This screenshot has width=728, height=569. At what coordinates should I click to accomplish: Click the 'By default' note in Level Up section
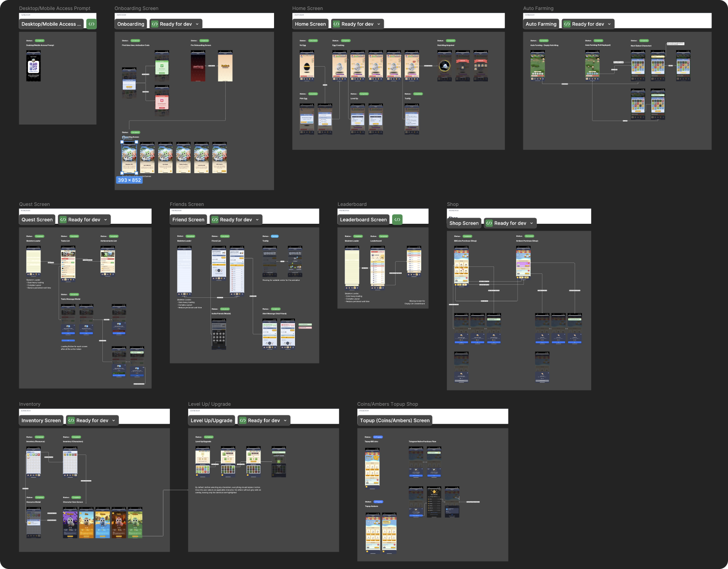click(228, 490)
